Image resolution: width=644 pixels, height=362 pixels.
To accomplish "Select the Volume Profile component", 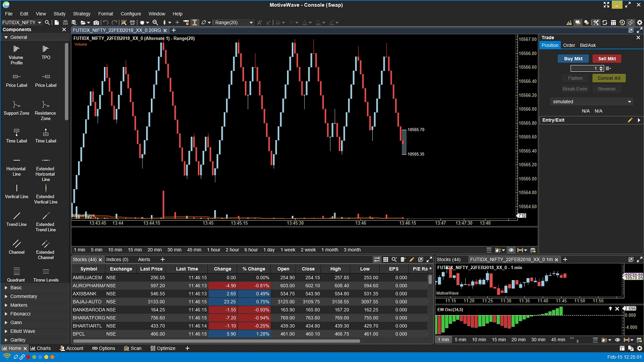I will (x=16, y=54).
